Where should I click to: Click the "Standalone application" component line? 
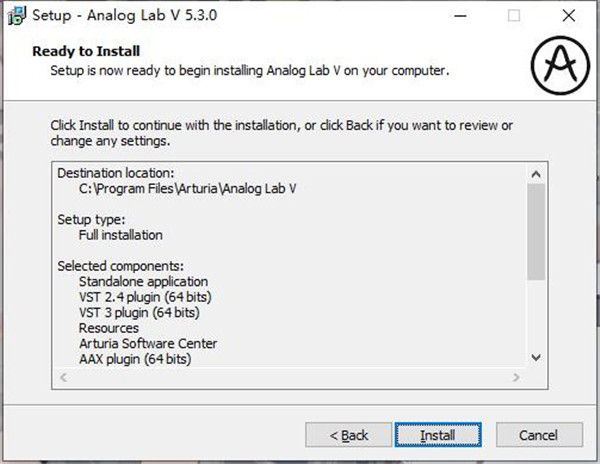pyautogui.click(x=143, y=282)
